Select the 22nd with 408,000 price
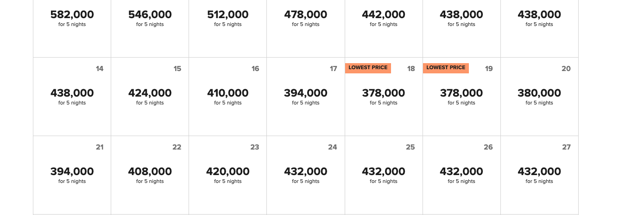The width and height of the screenshot is (644, 215). point(150,175)
